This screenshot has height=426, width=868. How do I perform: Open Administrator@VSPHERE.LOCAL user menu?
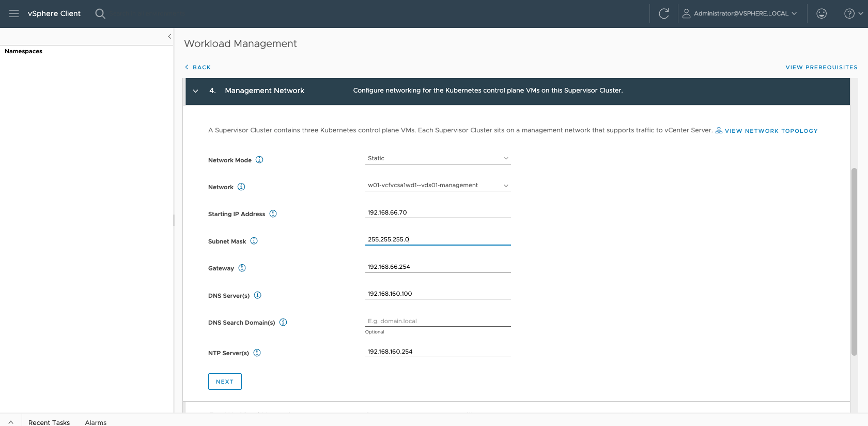click(x=740, y=13)
